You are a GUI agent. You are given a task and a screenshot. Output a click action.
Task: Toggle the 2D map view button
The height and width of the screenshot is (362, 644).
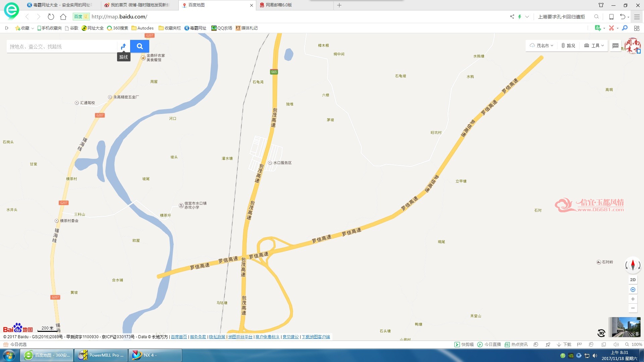[633, 280]
